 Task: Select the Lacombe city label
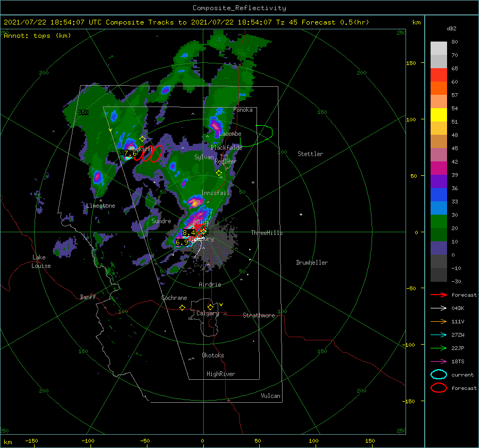pos(230,134)
